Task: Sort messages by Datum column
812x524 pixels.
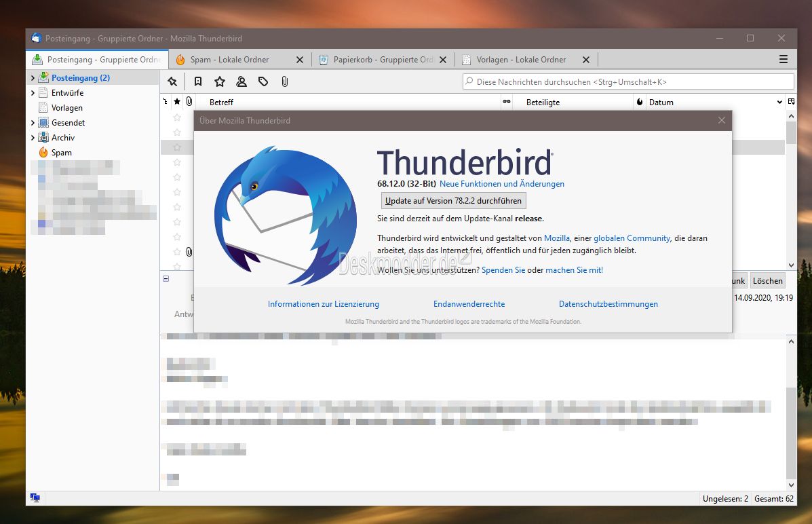Action: tap(661, 102)
